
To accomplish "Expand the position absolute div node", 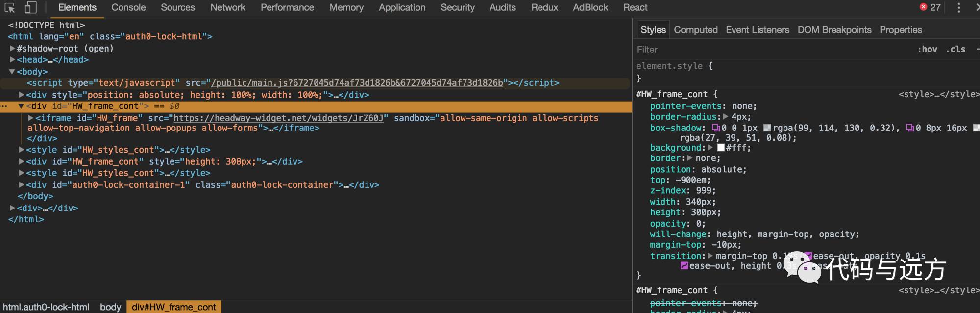I will tap(22, 95).
